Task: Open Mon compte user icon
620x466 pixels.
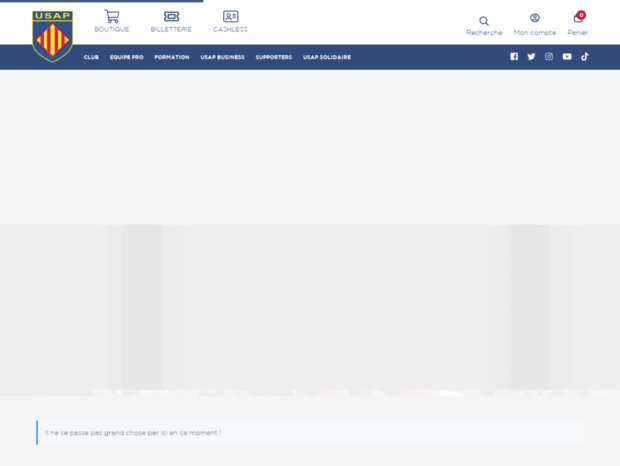Action: (535, 18)
